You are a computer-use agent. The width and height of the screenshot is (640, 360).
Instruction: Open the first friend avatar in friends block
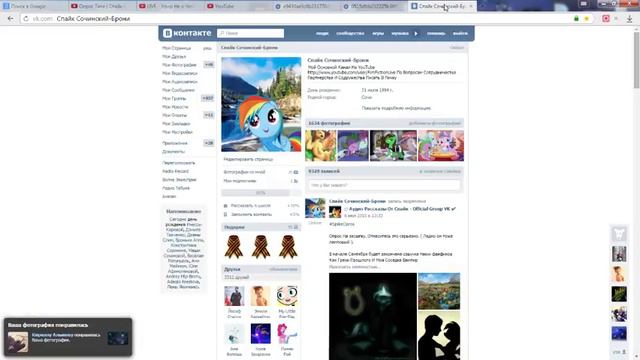pos(234,296)
